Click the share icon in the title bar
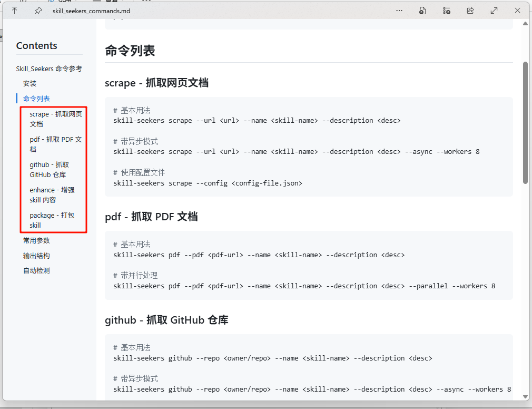Screen dimensions: 532x409 (470, 11)
